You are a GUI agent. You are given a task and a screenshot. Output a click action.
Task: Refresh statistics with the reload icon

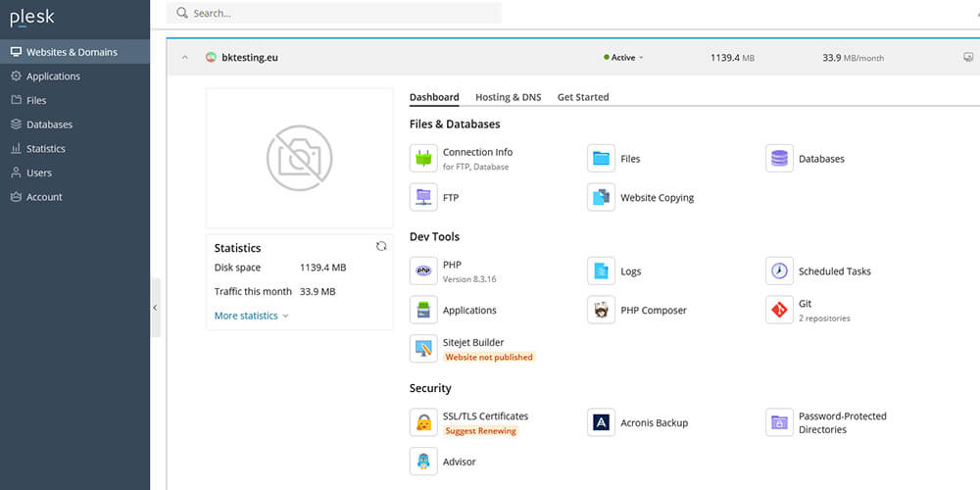[x=381, y=247]
